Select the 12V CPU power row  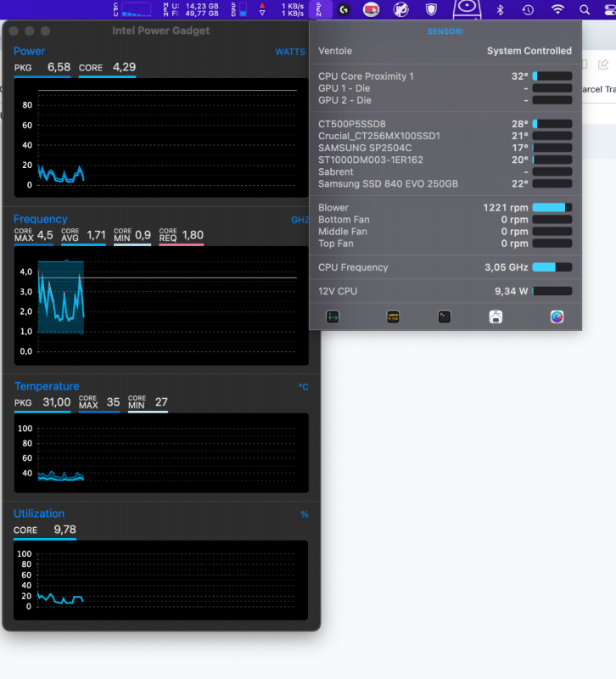point(445,291)
